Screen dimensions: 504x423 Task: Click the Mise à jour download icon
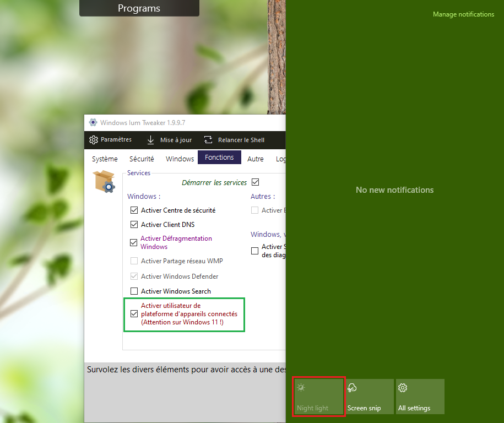[x=150, y=140]
